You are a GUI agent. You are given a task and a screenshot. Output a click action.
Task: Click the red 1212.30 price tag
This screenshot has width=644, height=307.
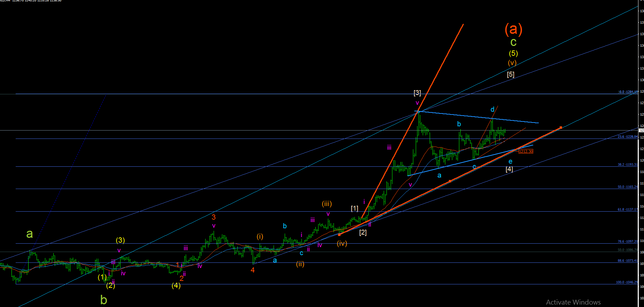[526, 151]
